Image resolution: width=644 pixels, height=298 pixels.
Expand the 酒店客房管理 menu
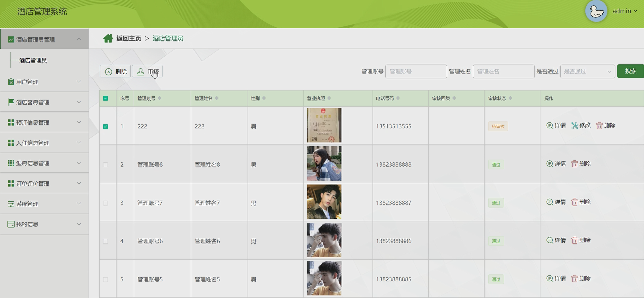tap(45, 102)
